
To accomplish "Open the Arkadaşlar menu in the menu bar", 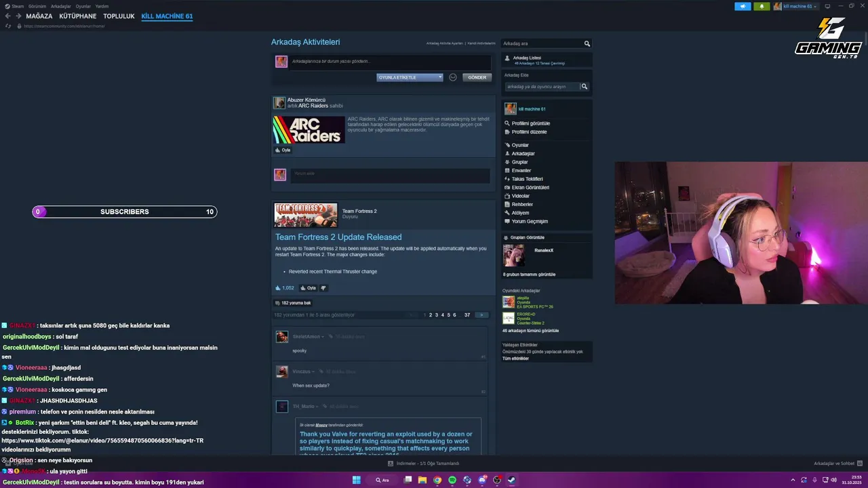I will (x=61, y=6).
